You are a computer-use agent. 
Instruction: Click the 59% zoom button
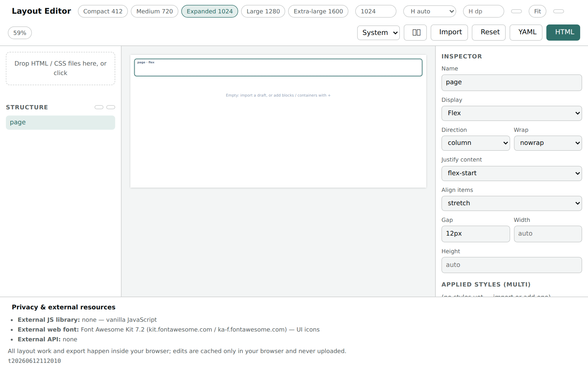(x=20, y=33)
